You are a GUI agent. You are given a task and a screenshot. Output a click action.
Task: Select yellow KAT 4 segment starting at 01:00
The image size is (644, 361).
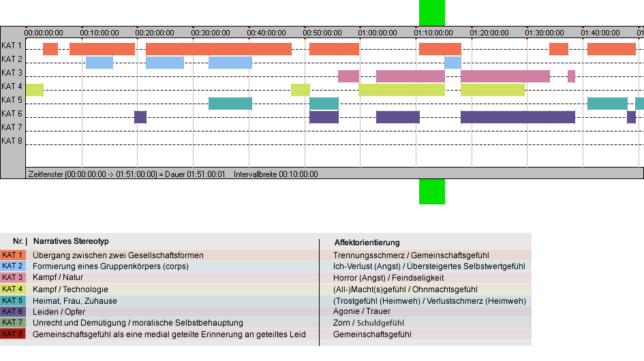coord(401,89)
